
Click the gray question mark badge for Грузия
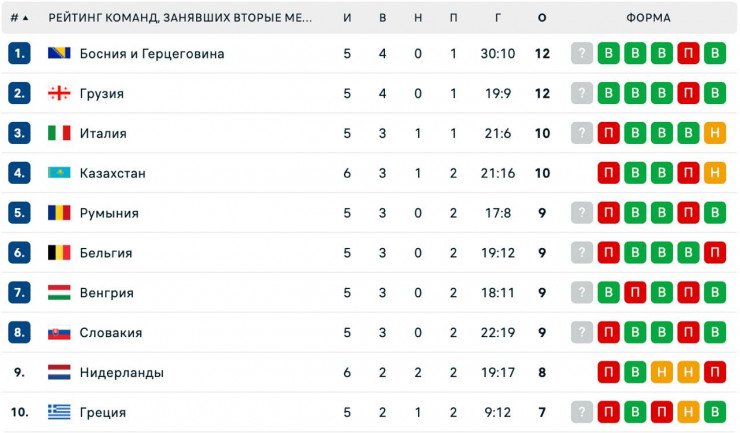[582, 93]
